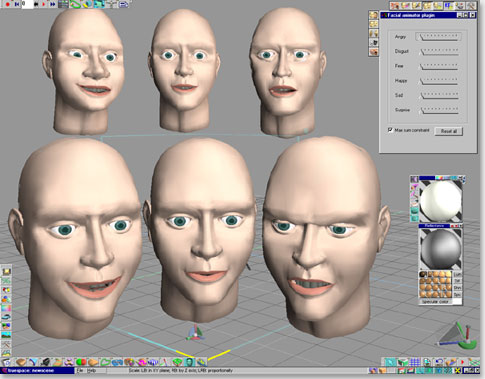Adjust the Fear expression slider
The height and width of the screenshot is (379, 485).
(439, 66)
